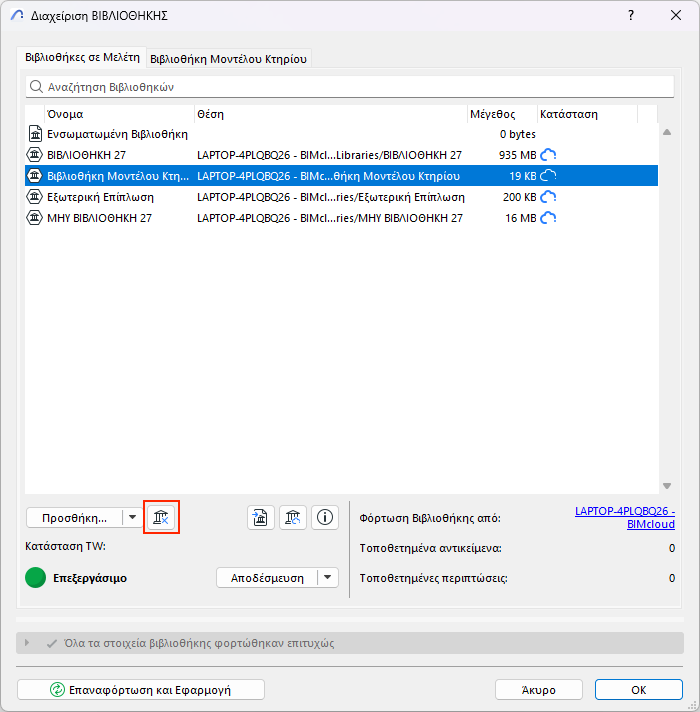Click cloud icon in highlighted Βιβλιοθήκη Μοντέλου row
700x712 pixels.
(x=548, y=176)
